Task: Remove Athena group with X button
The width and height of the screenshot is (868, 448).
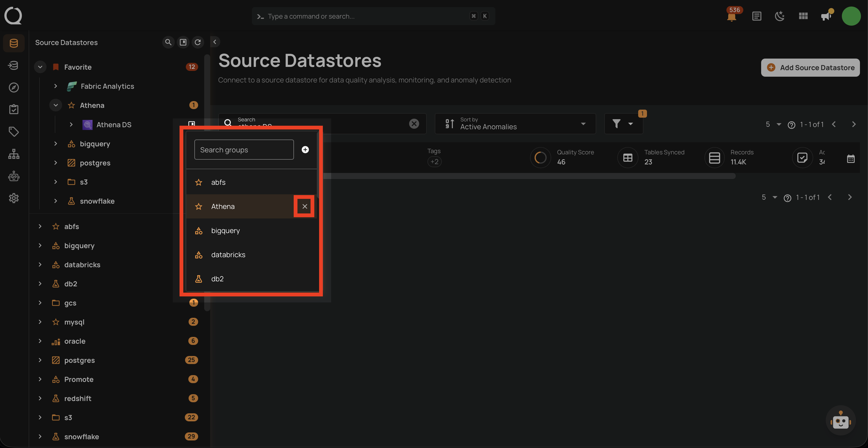Action: [305, 206]
